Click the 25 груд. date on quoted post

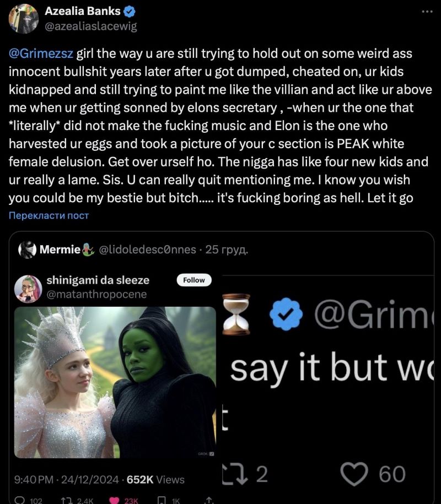tap(226, 250)
